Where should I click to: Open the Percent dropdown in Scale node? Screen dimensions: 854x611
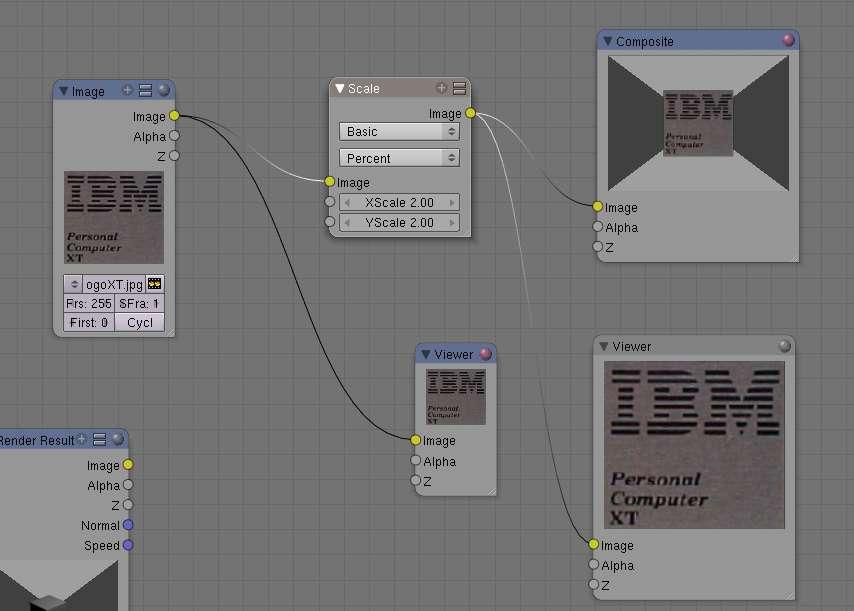(399, 158)
